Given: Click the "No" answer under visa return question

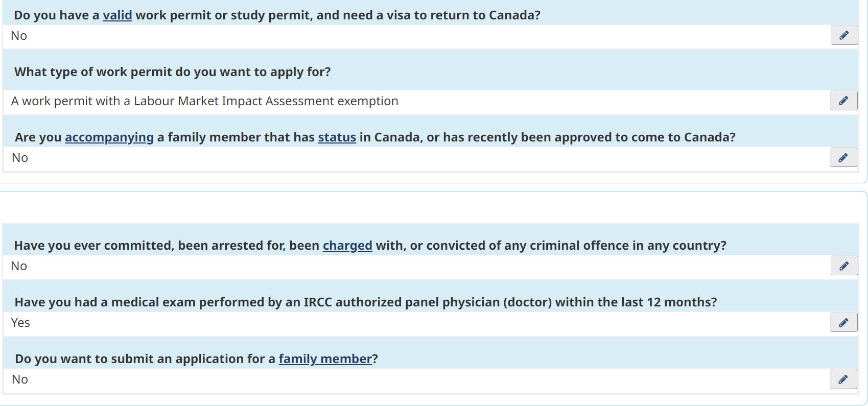Looking at the screenshot, I should coord(19,36).
